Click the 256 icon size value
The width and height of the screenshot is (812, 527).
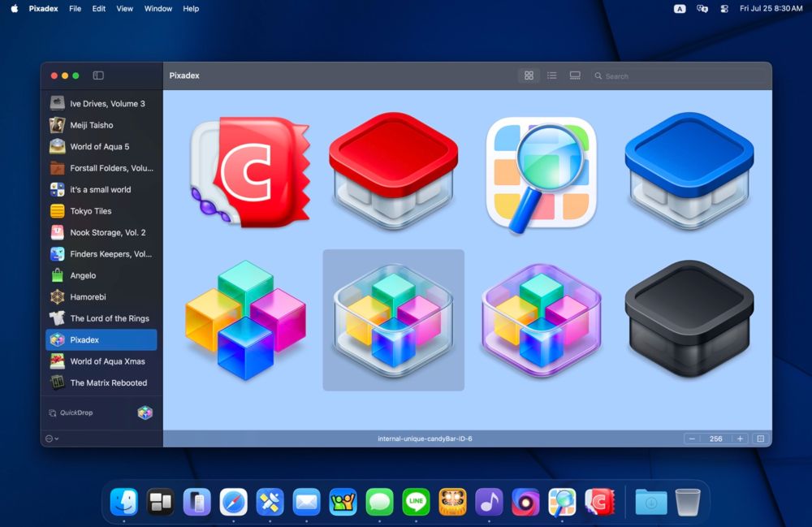[x=715, y=438]
